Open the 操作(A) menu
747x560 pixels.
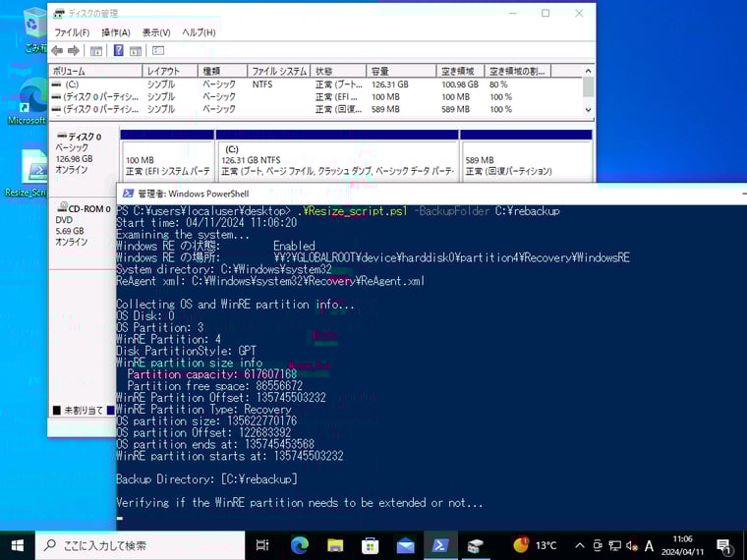click(x=116, y=32)
